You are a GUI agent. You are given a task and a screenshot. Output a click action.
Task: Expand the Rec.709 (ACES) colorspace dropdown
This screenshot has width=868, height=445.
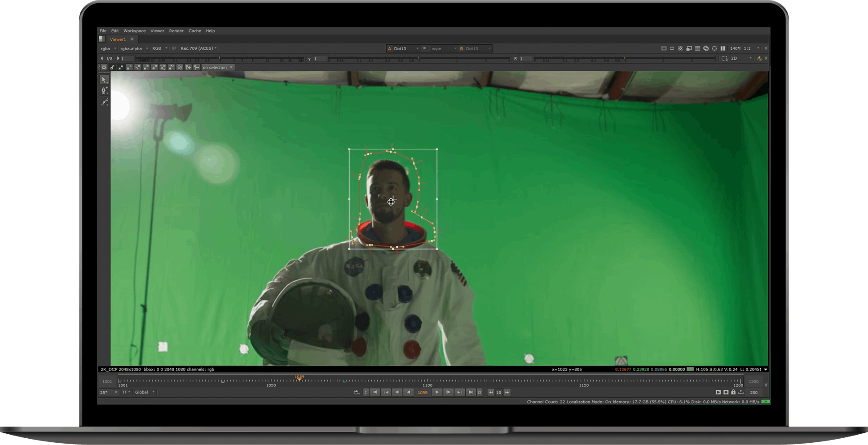198,48
